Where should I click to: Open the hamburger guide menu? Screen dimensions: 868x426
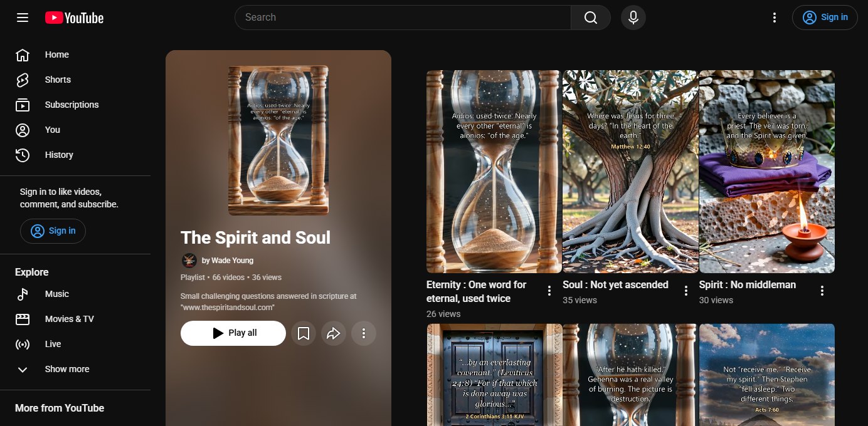[x=23, y=18]
